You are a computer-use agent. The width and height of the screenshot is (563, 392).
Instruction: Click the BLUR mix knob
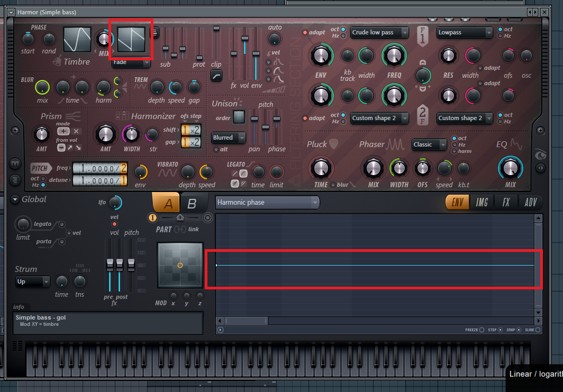pyautogui.click(x=42, y=87)
